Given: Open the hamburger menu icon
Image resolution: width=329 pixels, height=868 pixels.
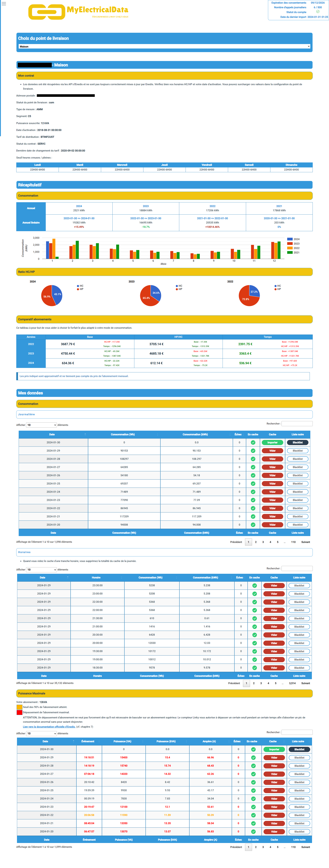Looking at the screenshot, I should click(x=4, y=4).
